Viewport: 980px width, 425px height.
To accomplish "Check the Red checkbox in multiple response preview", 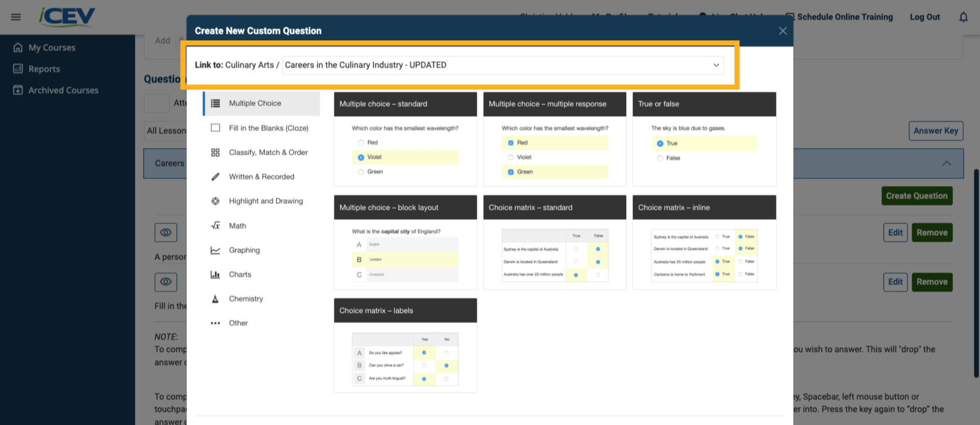I will [x=510, y=143].
